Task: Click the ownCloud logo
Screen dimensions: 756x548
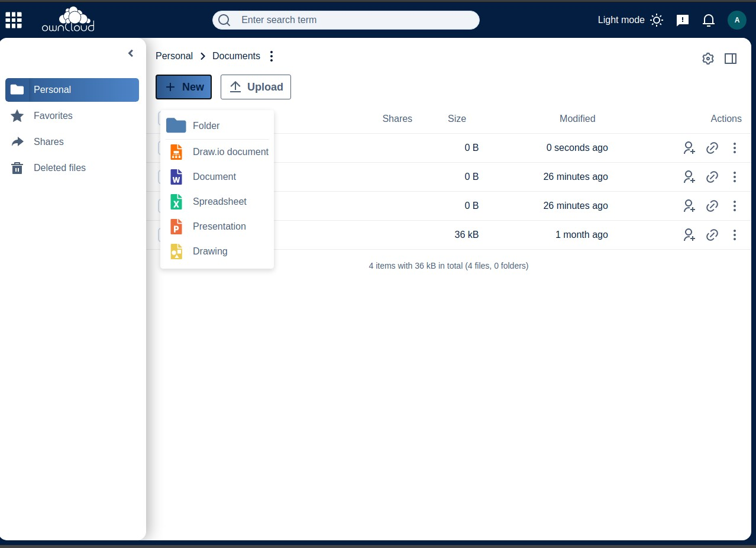Action: pos(68,20)
